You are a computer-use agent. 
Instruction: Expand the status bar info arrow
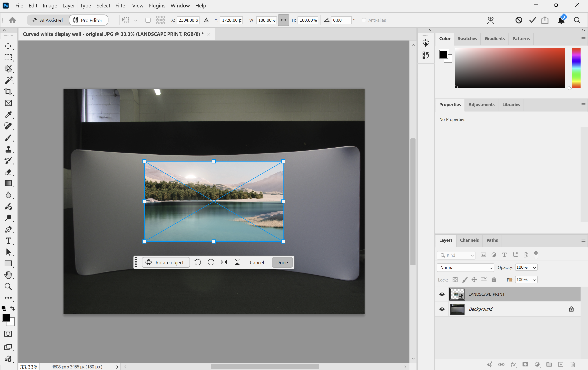point(117,367)
